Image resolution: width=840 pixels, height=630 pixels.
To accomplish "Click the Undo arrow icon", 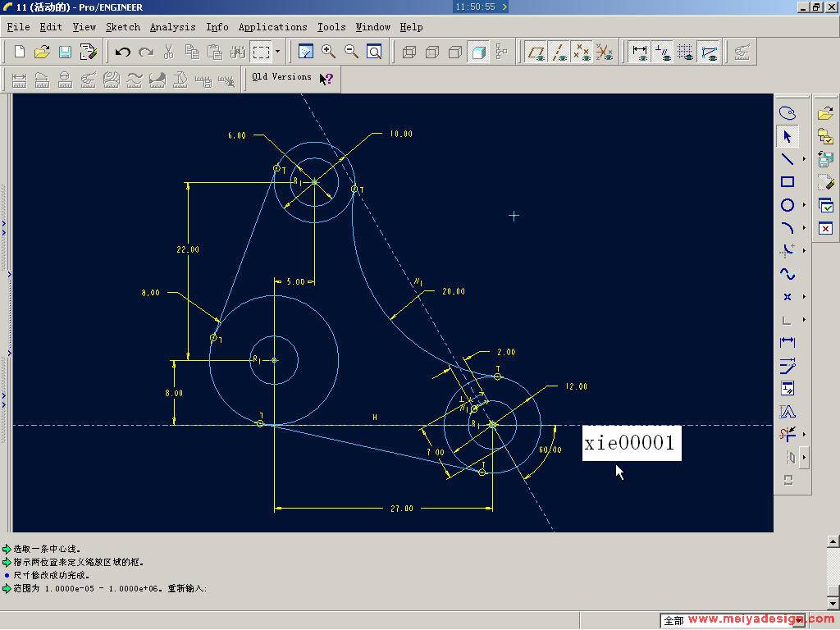I will 123,52.
